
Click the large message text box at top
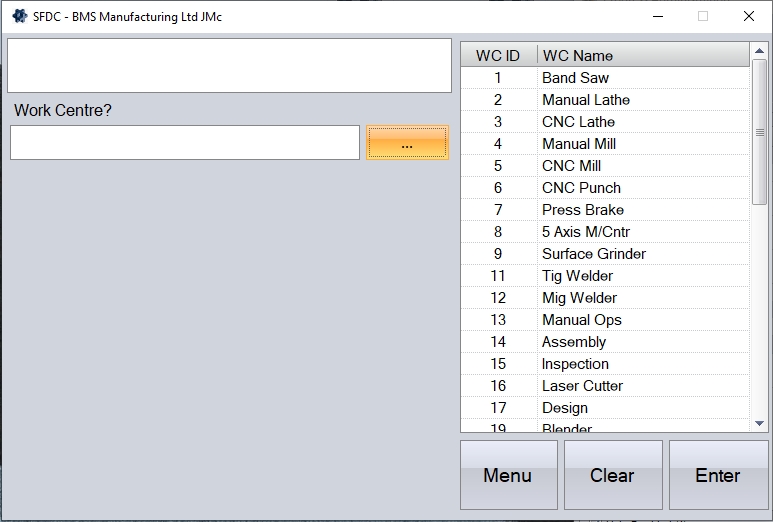point(229,66)
